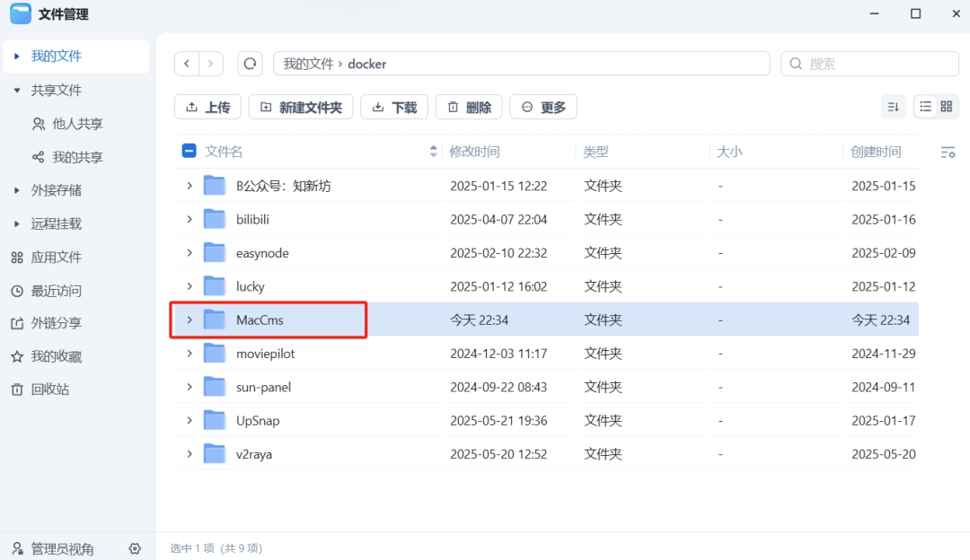Expand the 外接存储 section
The image size is (970, 560).
click(16, 189)
